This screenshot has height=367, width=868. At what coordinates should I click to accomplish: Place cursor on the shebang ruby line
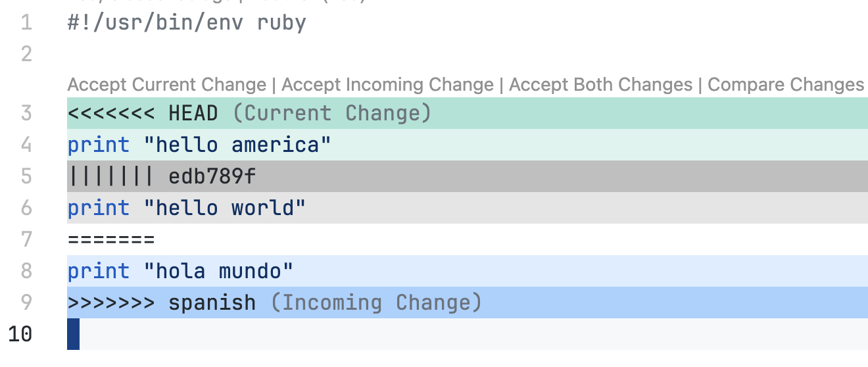pyautogui.click(x=187, y=23)
